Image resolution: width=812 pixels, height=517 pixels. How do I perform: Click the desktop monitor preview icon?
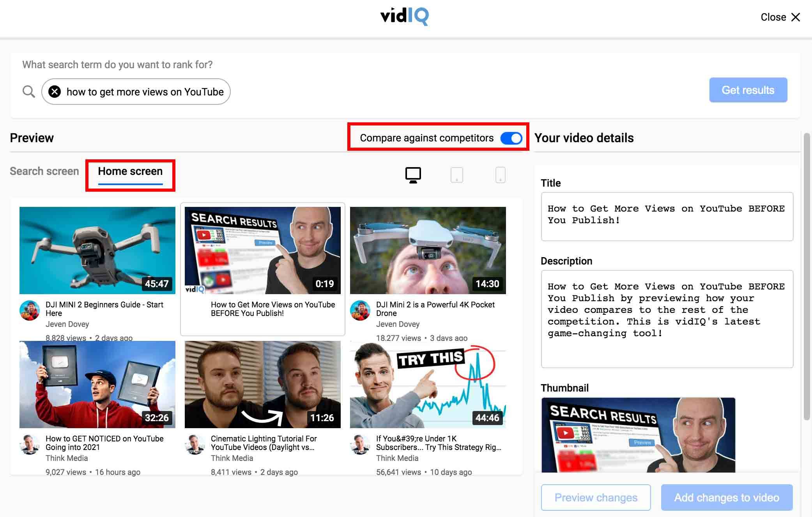[x=412, y=174]
